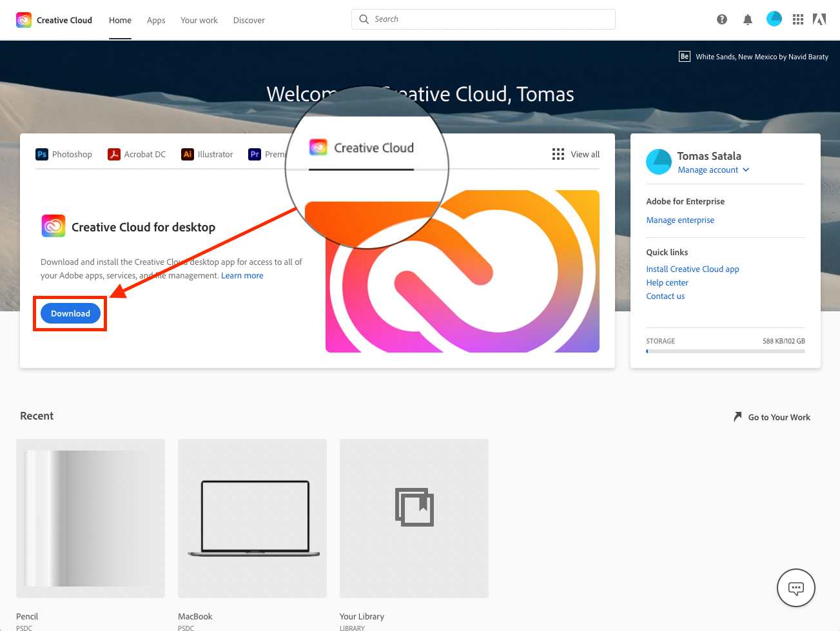Click the storage usage progress bar
Image resolution: width=840 pixels, height=631 pixels.
click(725, 351)
